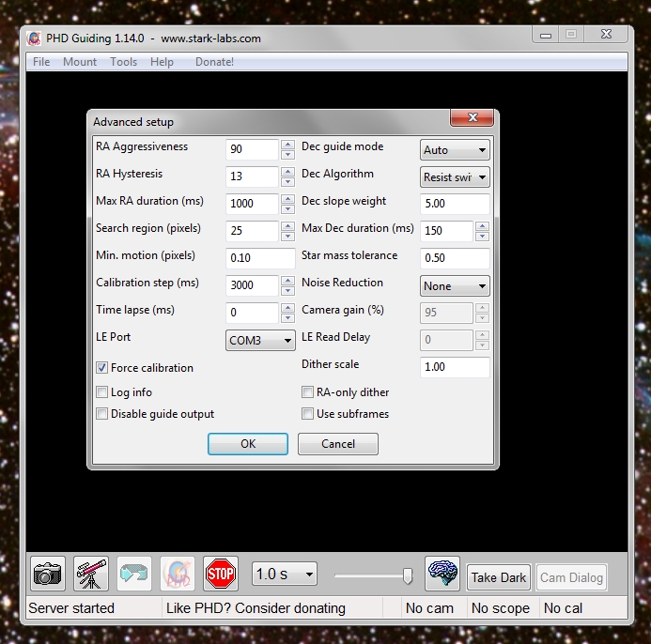Click the Cam Dialog button
Screen dimensions: 651x644
[571, 577]
